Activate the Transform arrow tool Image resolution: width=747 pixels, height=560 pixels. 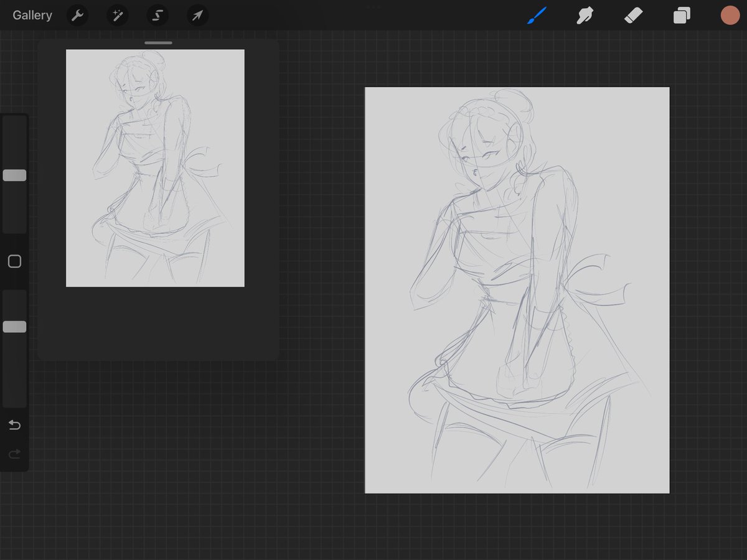click(197, 15)
